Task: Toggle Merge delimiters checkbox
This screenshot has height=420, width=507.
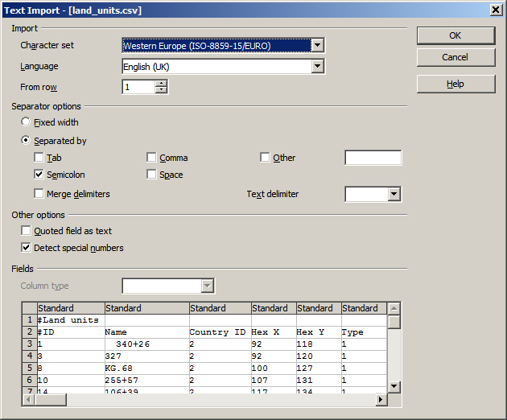Action: [39, 194]
